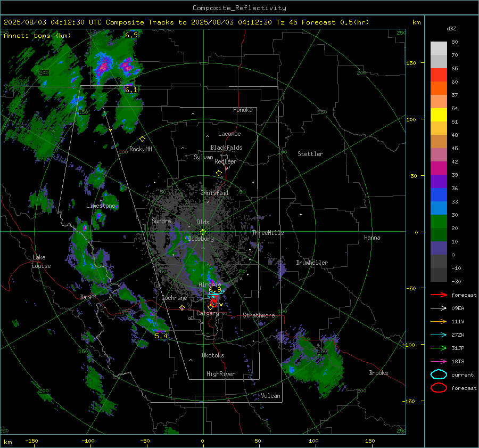479x448 pixels.
Task: Click the RedDeer city label
Action: (x=226, y=161)
